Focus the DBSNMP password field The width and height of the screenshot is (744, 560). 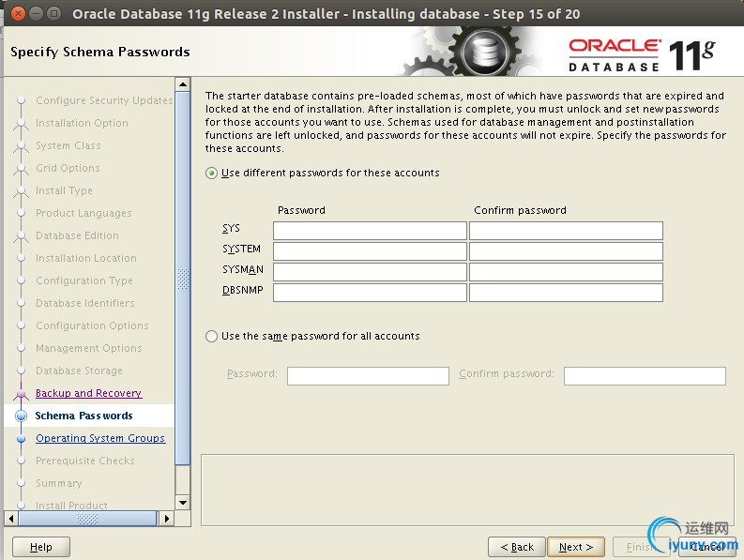pos(370,293)
